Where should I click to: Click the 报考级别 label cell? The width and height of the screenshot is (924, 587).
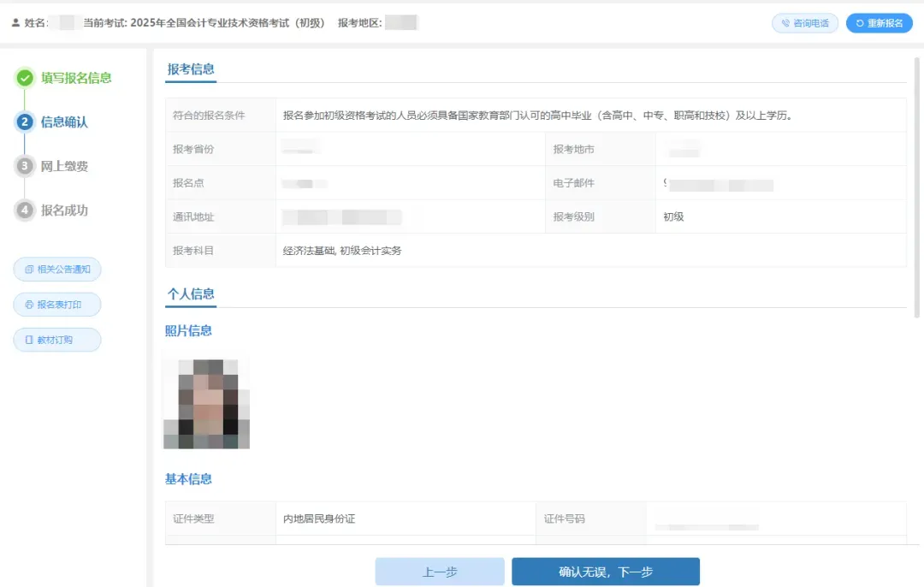601,216
